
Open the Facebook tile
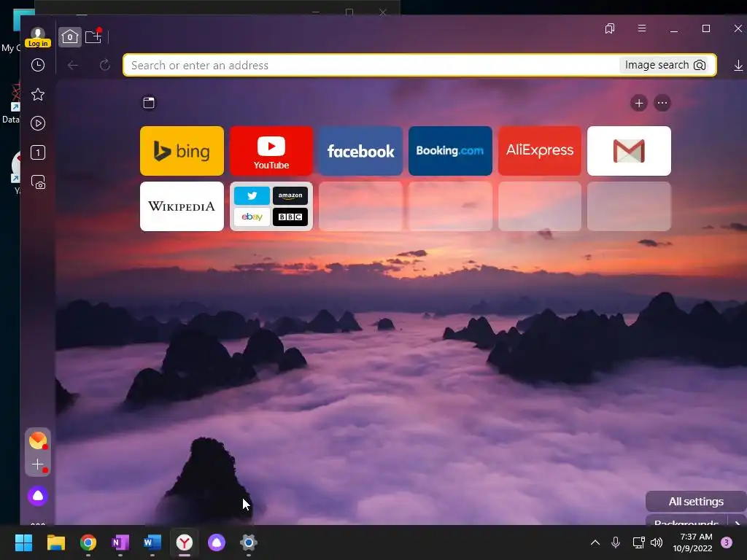click(x=360, y=151)
